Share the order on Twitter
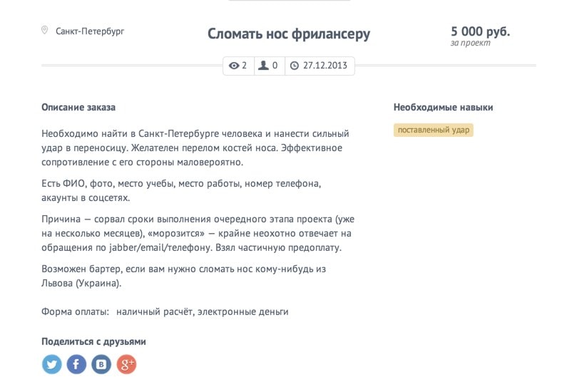The width and height of the screenshot is (572, 392). tap(52, 364)
